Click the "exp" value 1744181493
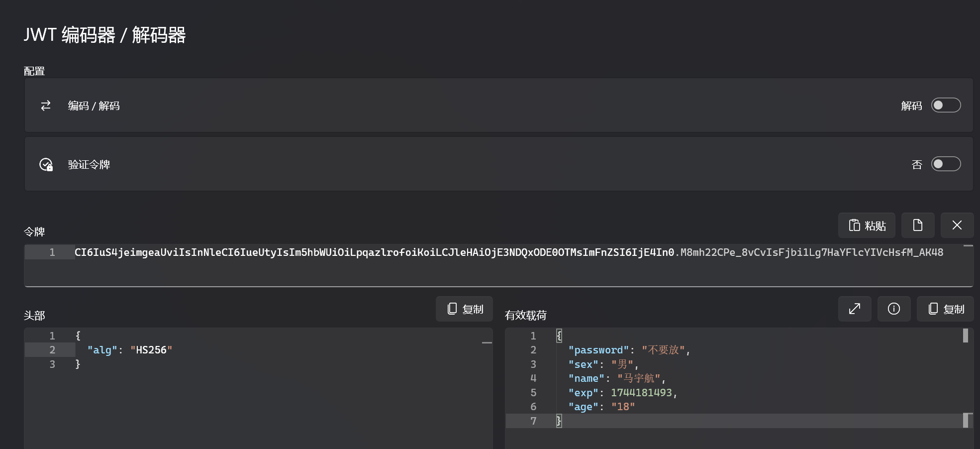 point(641,393)
